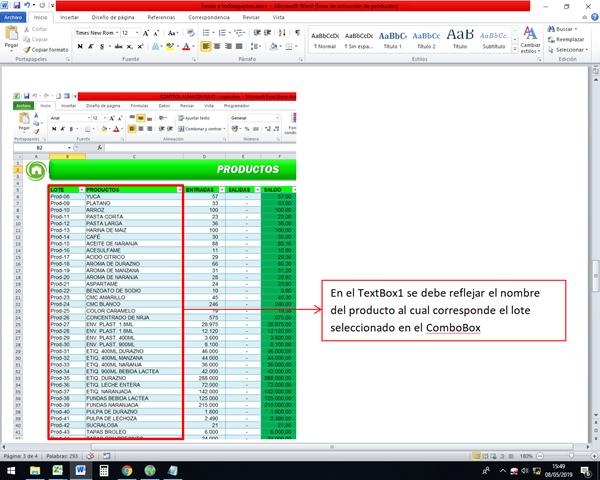Open Fuente dialog launcher

pyautogui.click(x=194, y=59)
